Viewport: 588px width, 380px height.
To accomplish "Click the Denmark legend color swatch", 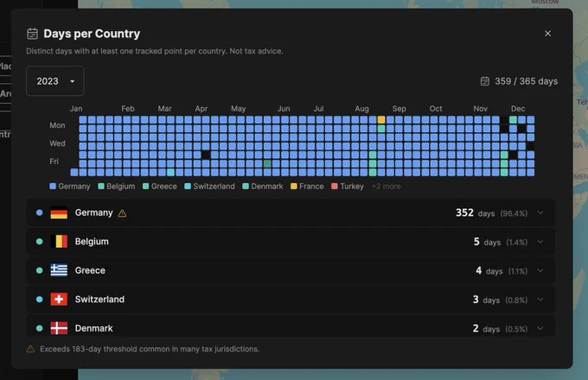I will tap(246, 186).
